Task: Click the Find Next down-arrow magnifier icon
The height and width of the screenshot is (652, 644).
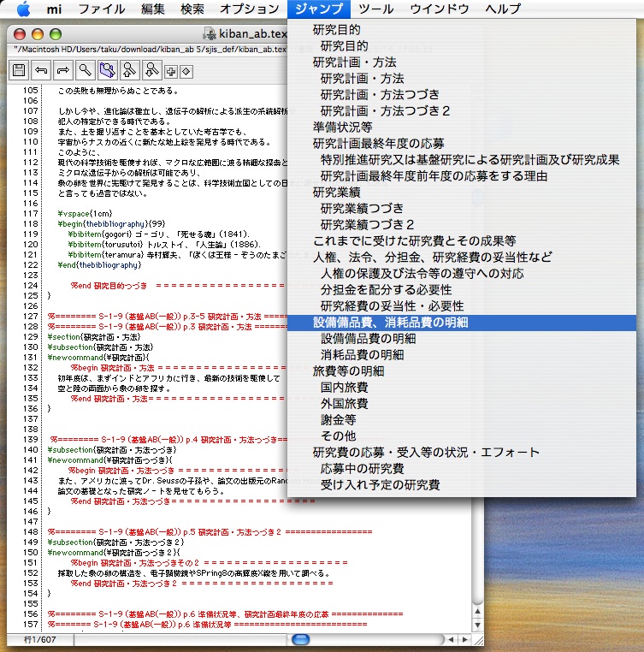Action: [x=151, y=70]
